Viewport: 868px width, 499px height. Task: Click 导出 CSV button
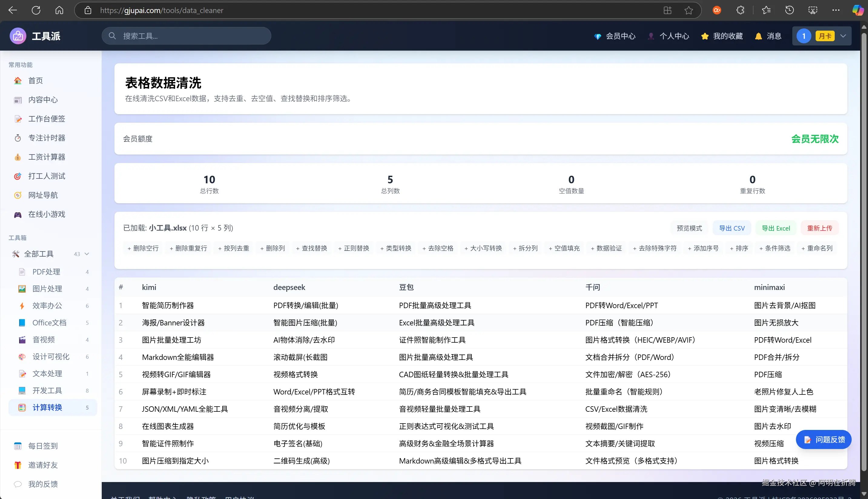[732, 228]
